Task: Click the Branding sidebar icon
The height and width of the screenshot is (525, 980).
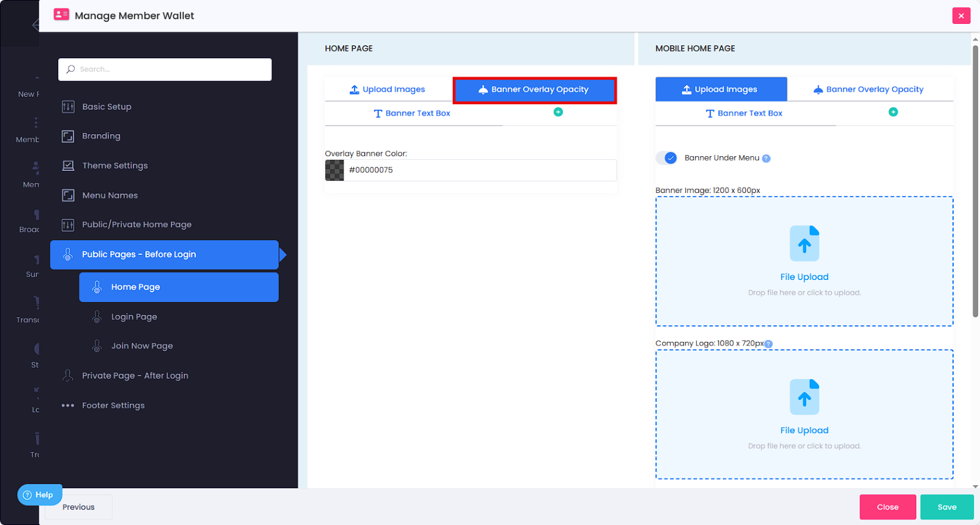Action: pyautogui.click(x=68, y=136)
